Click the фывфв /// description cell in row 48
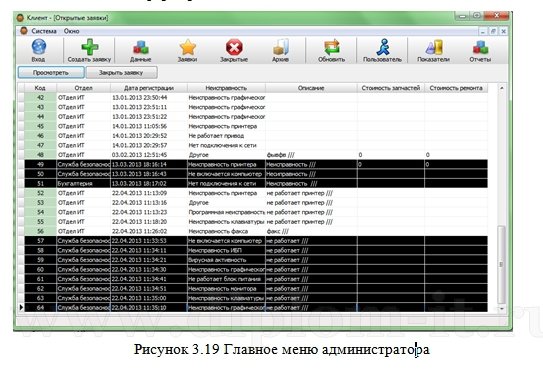 pyautogui.click(x=311, y=155)
